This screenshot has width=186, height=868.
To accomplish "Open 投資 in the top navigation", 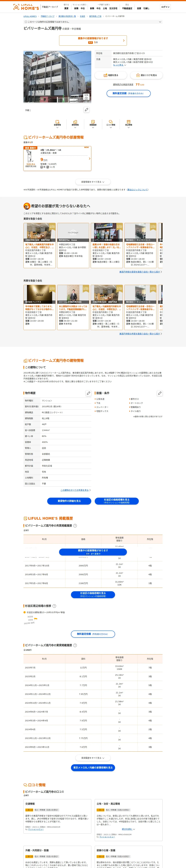I will click(139, 8).
